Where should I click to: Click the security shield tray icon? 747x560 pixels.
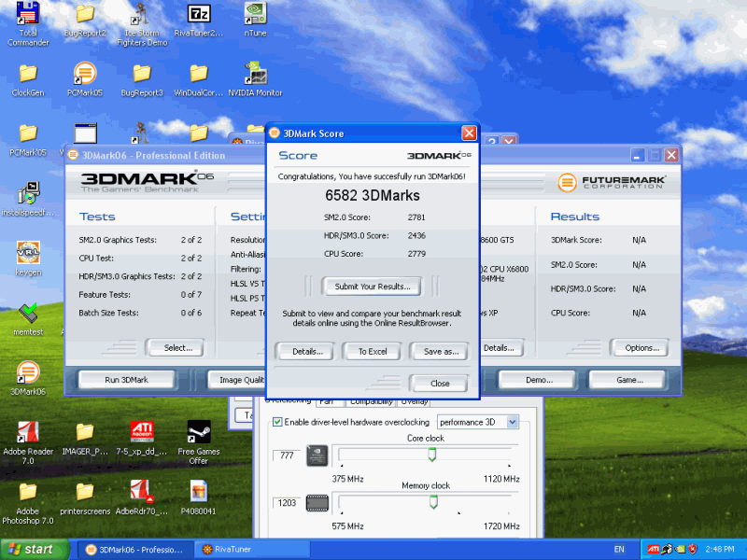pyautogui.click(x=692, y=549)
